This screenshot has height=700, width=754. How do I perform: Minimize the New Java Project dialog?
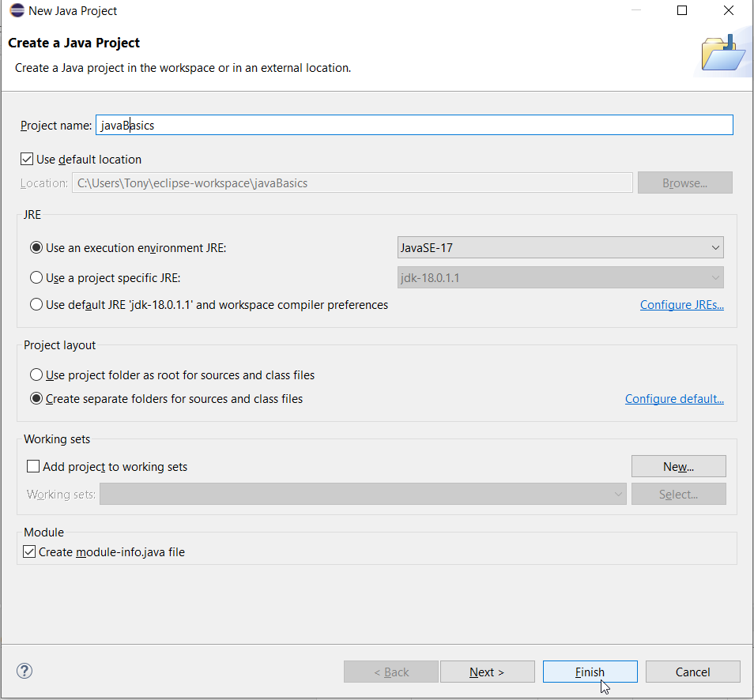click(635, 10)
